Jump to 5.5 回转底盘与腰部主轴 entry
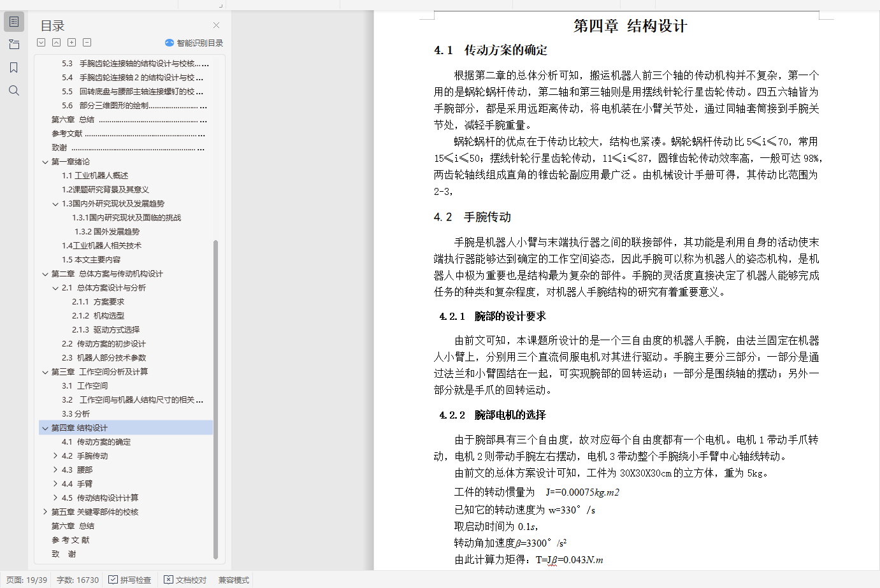 [133, 92]
